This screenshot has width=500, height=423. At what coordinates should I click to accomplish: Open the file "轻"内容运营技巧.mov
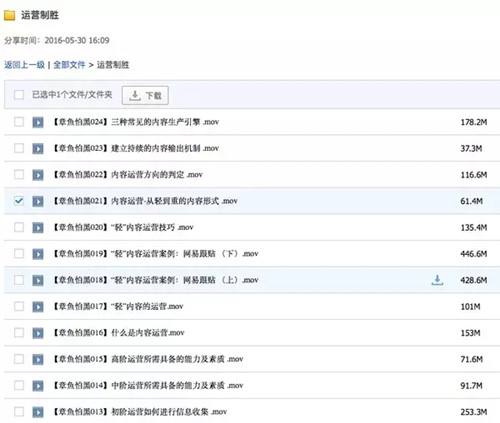coord(123,227)
